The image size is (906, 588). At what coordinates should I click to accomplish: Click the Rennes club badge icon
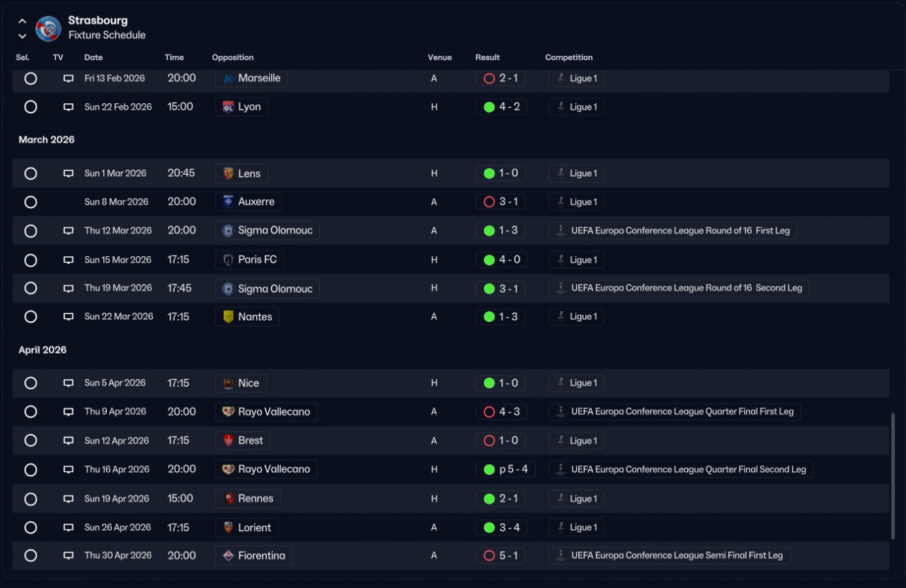click(x=228, y=499)
